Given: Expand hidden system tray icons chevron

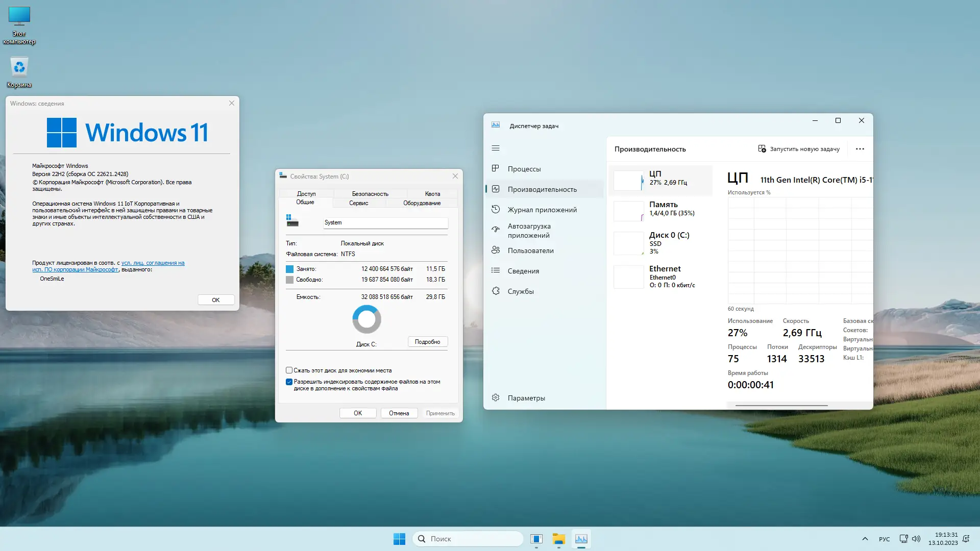Looking at the screenshot, I should pos(865,539).
